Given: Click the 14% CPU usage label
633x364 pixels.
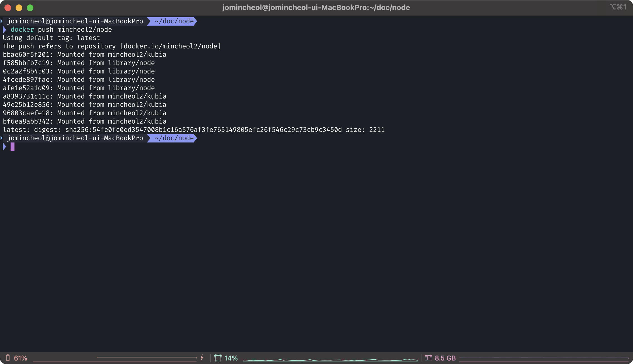Looking at the screenshot, I should [x=231, y=358].
